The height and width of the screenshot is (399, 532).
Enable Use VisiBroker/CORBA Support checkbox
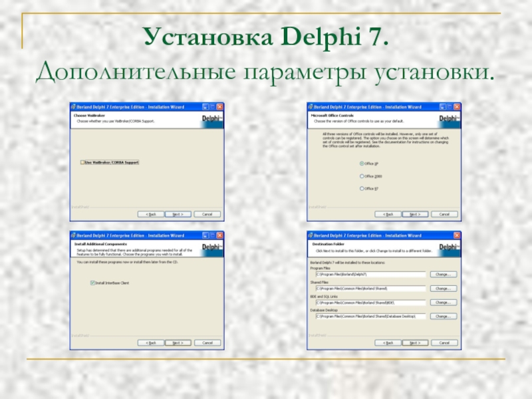click(x=82, y=162)
